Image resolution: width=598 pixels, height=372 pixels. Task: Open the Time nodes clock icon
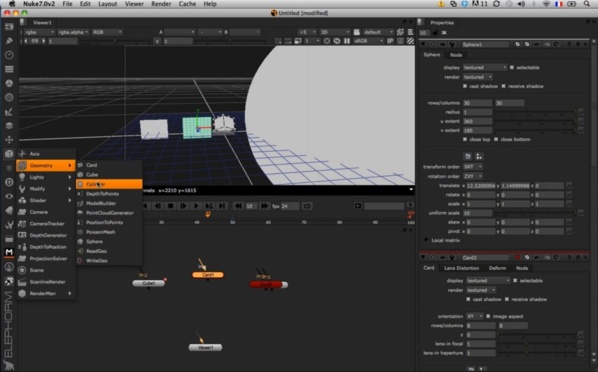point(9,55)
